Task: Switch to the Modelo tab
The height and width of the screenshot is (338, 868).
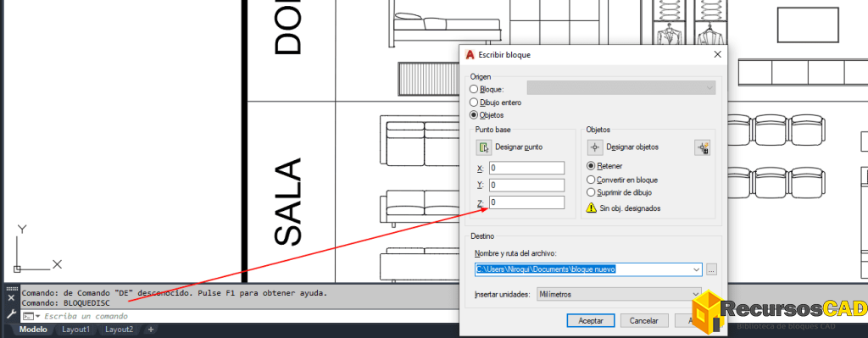Action: tap(33, 330)
